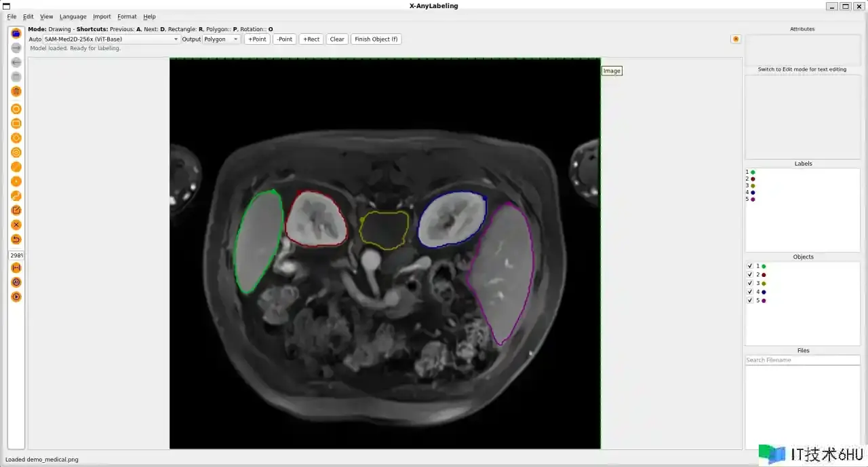Screen dimensions: 868x467
Task: Click the Search Filename input field
Action: pos(802,360)
